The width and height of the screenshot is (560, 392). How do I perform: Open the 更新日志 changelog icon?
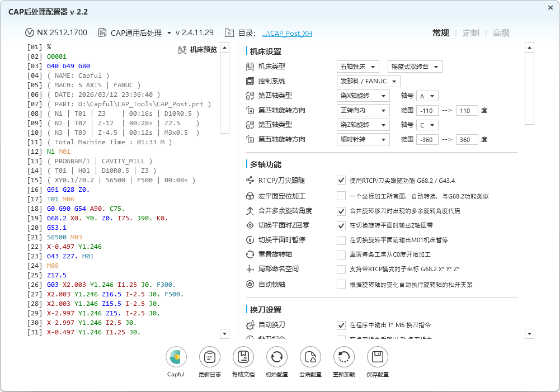(209, 357)
